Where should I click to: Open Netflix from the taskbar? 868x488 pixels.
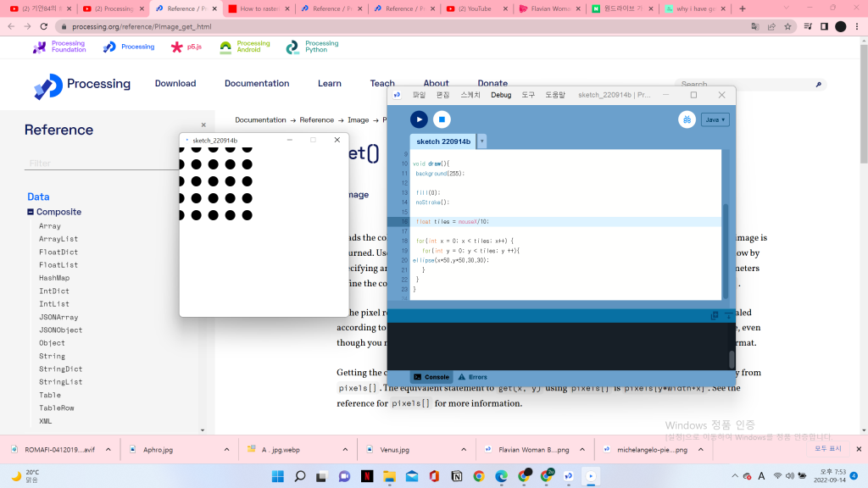(x=367, y=476)
